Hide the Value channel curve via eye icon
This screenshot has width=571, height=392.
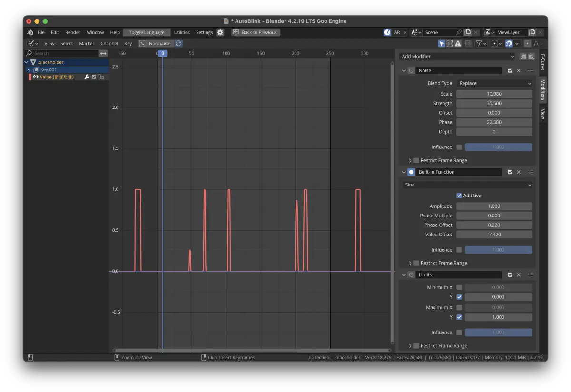pyautogui.click(x=36, y=77)
